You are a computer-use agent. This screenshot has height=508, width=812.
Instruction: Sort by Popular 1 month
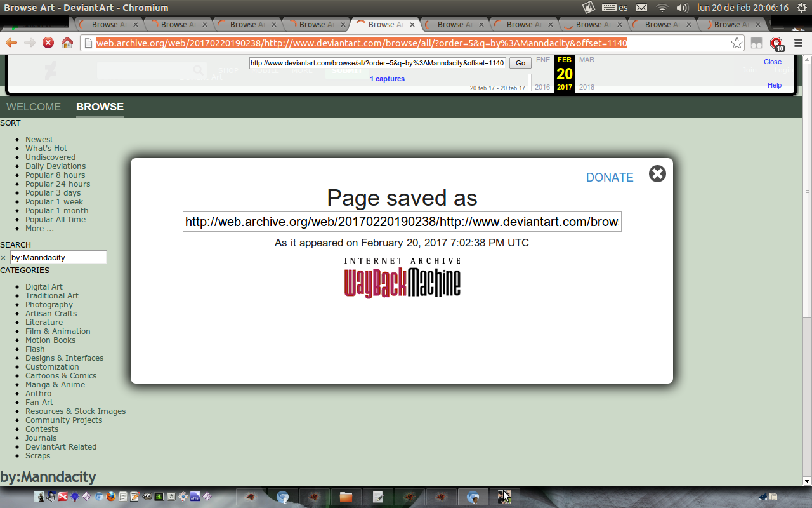57,211
